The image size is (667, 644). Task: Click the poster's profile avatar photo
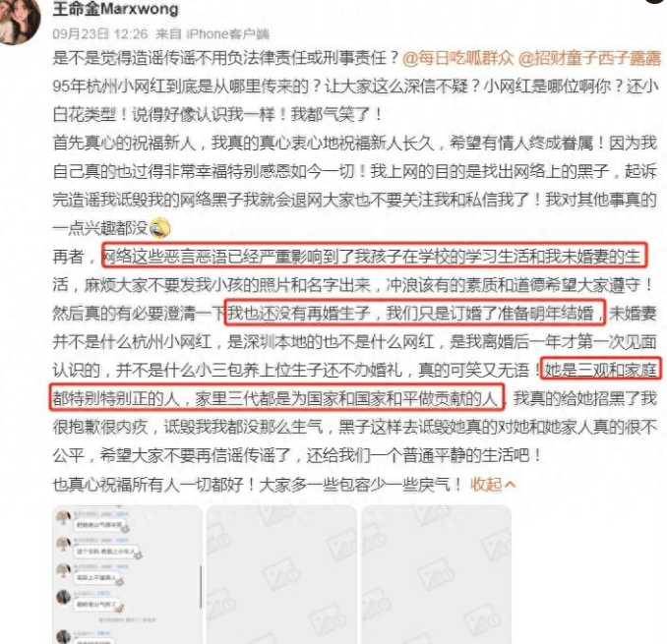tap(19, 19)
